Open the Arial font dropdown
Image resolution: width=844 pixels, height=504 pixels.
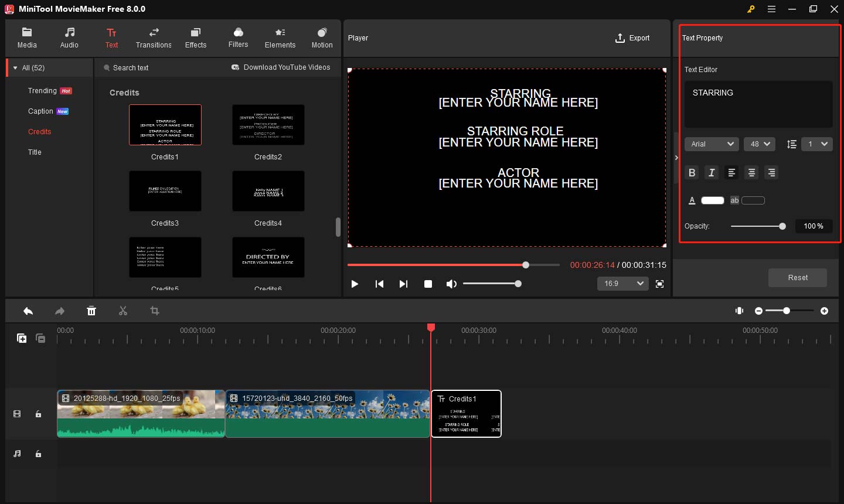pyautogui.click(x=712, y=144)
